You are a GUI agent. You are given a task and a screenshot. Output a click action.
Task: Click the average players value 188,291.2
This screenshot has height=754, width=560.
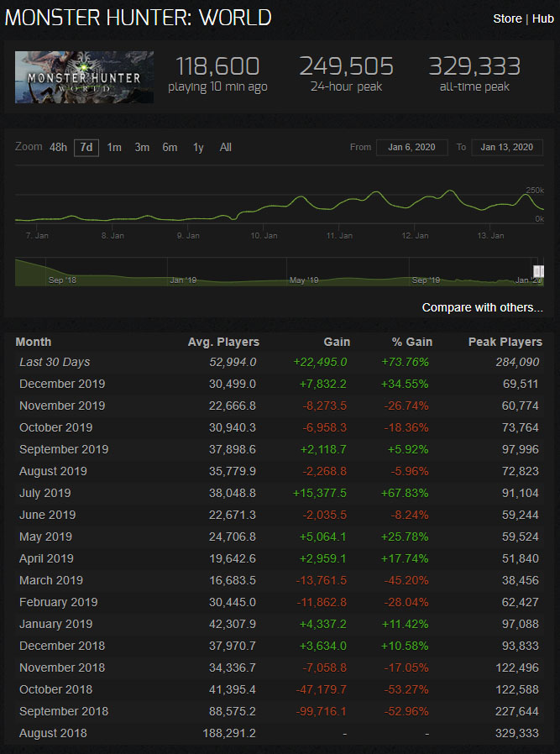(228, 733)
